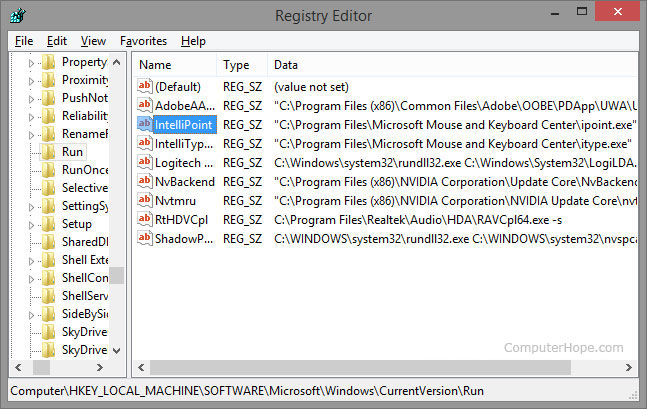The width and height of the screenshot is (647, 409).
Task: Open the Favorites menu
Action: [143, 41]
